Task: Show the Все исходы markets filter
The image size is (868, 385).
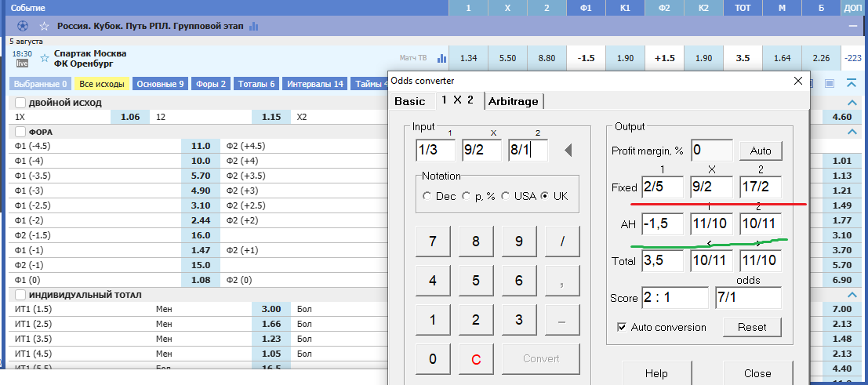Action: 102,84
